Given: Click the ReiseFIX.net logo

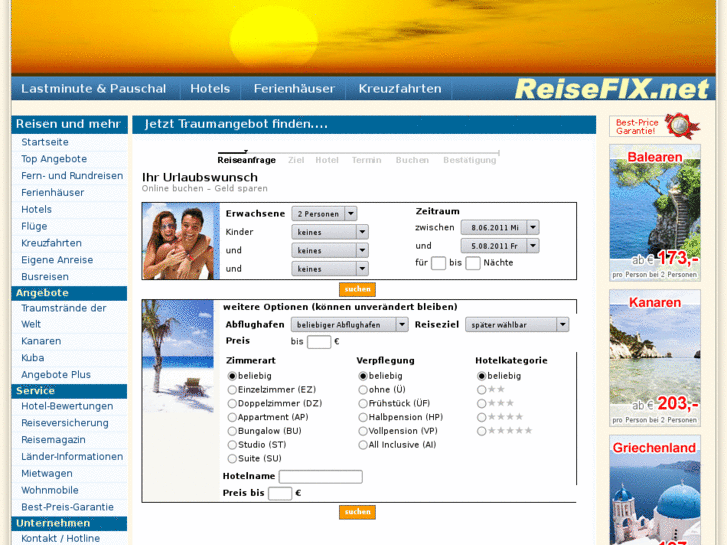Looking at the screenshot, I should coord(612,89).
